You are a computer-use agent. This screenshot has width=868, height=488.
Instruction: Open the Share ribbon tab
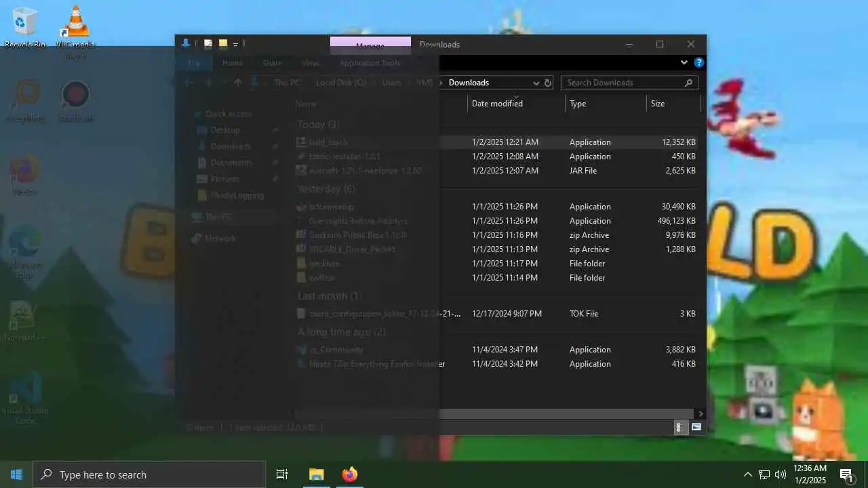point(272,63)
